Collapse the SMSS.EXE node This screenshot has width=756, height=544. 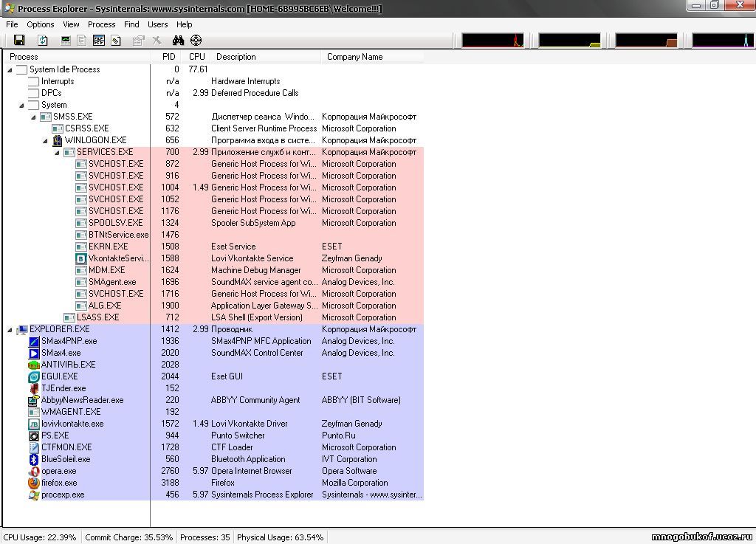34,117
